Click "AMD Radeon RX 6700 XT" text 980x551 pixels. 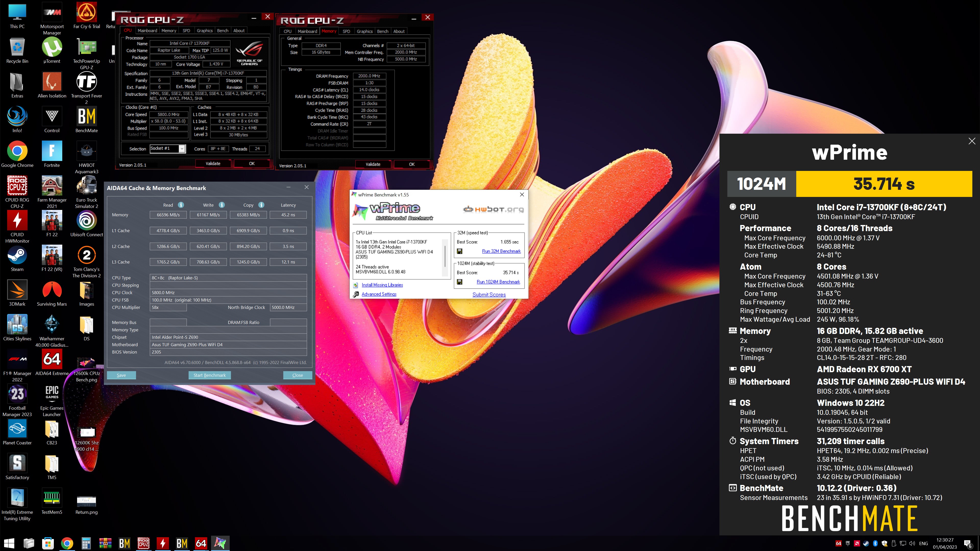click(864, 369)
